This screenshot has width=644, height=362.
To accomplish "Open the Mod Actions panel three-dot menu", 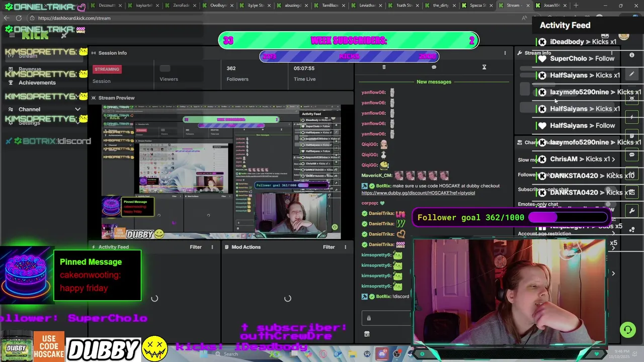I will tap(345, 247).
